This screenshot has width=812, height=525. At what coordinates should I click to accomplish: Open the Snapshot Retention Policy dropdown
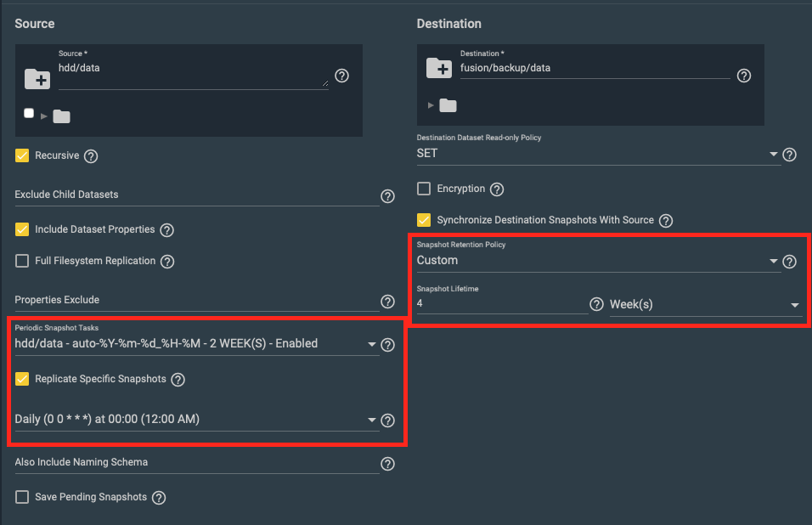[x=598, y=261]
